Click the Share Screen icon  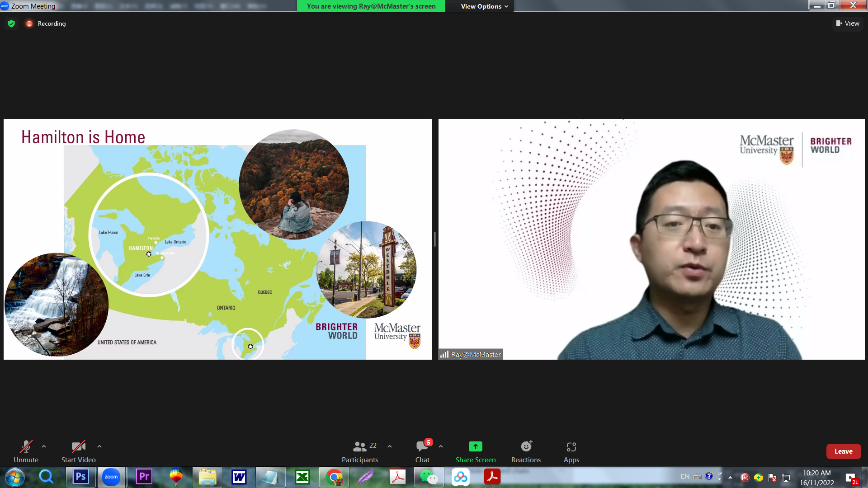(x=475, y=447)
